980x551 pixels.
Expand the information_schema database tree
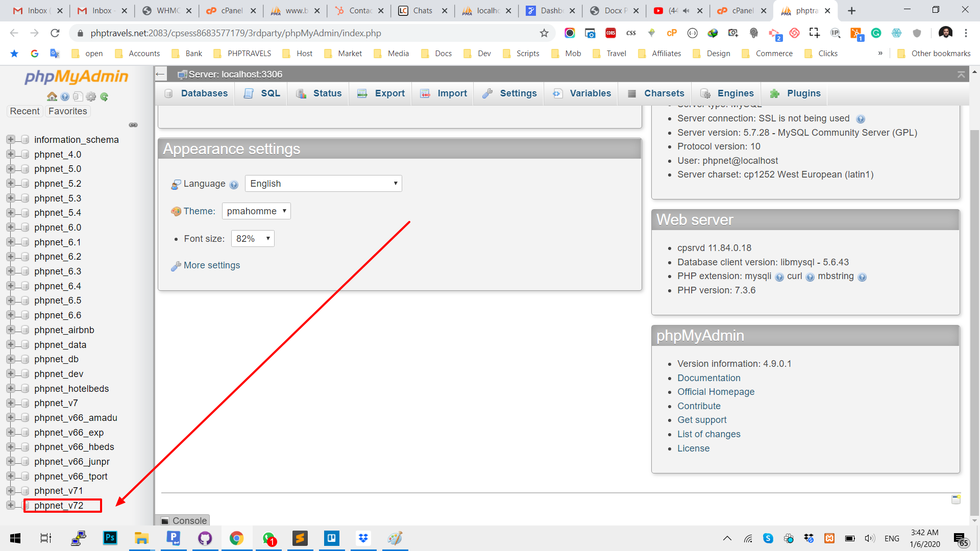coord(11,139)
